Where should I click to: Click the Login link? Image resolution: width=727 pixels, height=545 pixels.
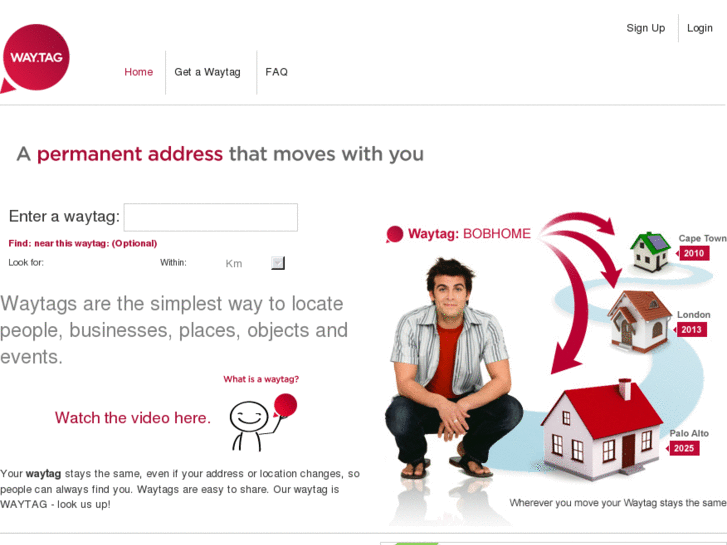point(700,28)
